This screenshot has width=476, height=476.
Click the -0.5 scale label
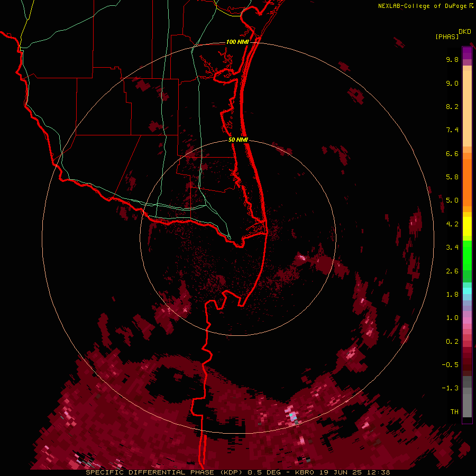(x=450, y=365)
